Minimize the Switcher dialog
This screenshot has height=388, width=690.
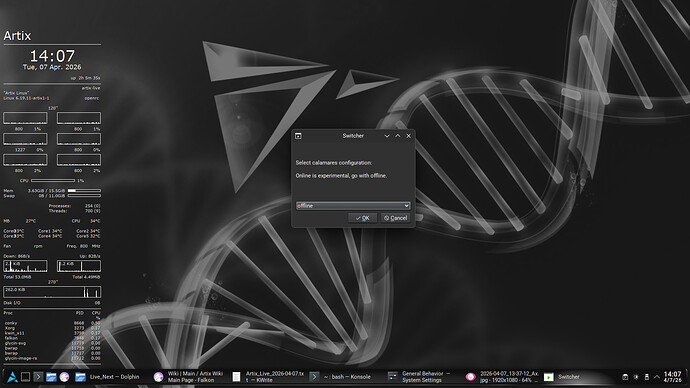[387, 136]
